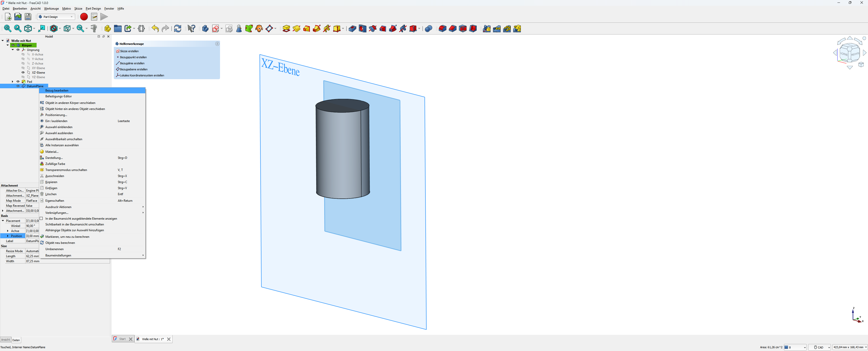Select 'Ein-/ausblenden' context menu entry
868x351 pixels.
click(x=92, y=121)
